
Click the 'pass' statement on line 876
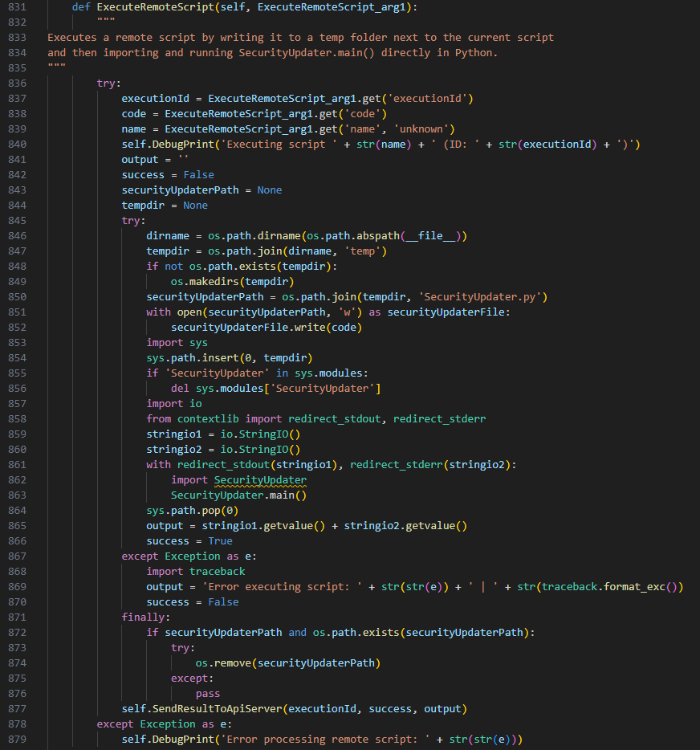[x=207, y=694]
